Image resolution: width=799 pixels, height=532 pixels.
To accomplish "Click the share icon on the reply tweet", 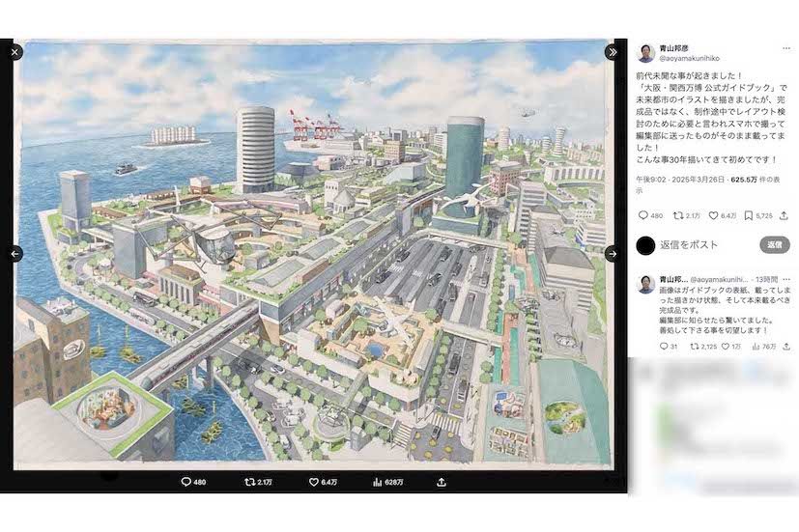I will [x=786, y=347].
